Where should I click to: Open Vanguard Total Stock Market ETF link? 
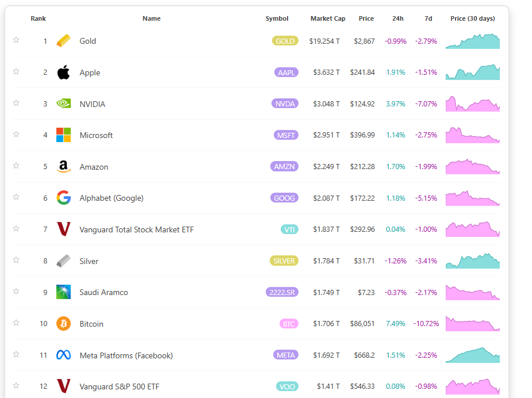136,229
